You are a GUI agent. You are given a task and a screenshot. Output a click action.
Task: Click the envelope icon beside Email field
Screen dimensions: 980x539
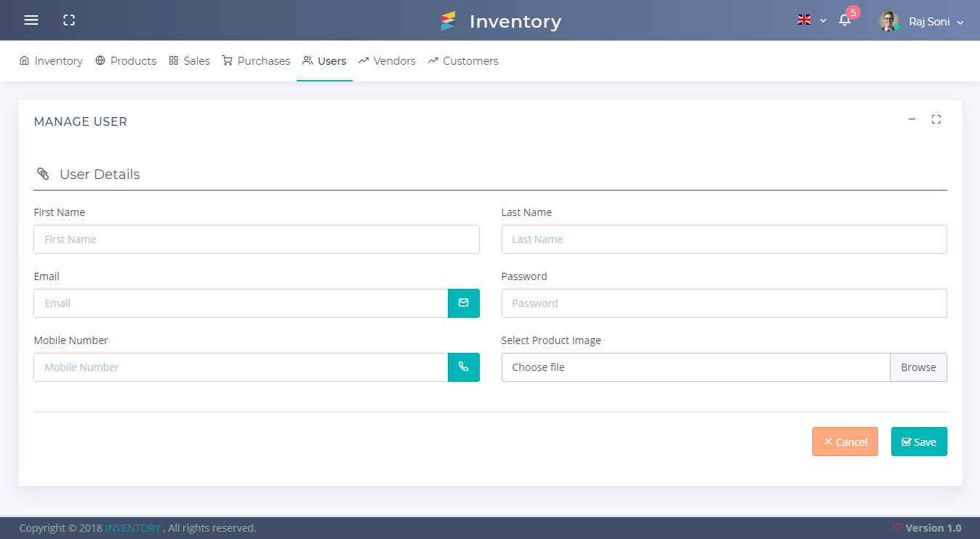pos(463,303)
